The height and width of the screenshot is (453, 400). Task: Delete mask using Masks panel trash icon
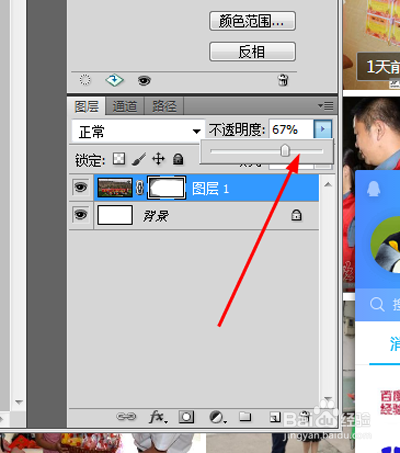[283, 80]
